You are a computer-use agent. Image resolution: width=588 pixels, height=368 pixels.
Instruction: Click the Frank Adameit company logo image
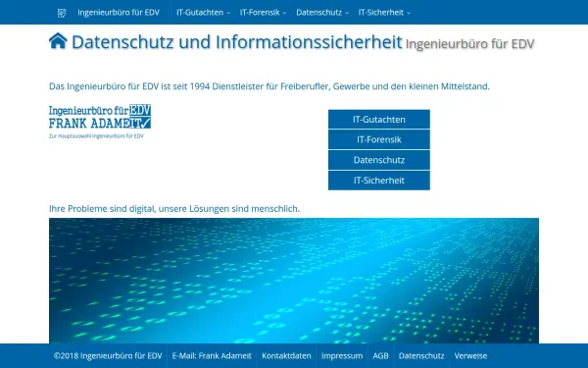100,117
